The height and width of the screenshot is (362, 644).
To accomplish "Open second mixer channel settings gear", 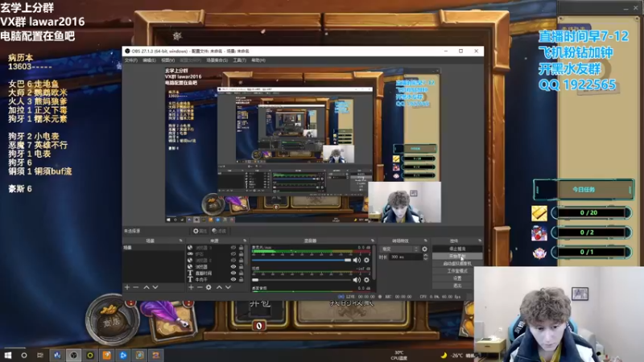I will pyautogui.click(x=366, y=280).
